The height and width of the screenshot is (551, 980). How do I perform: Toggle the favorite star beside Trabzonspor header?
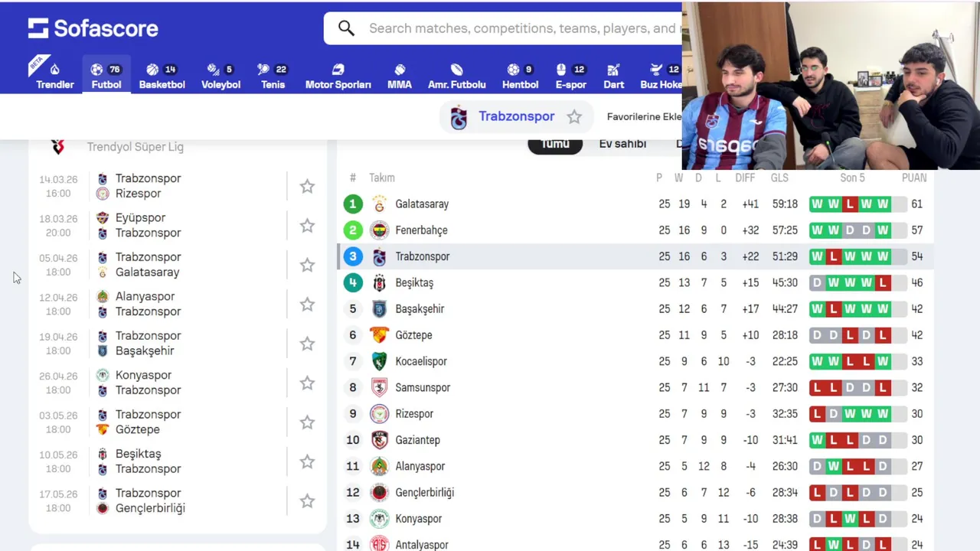[574, 117]
